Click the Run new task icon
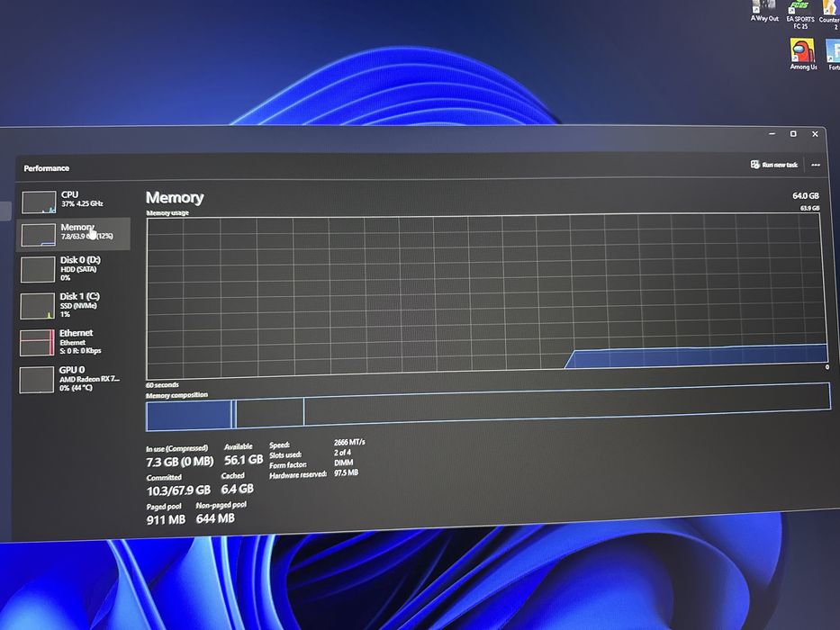The image size is (840, 630). [x=754, y=165]
